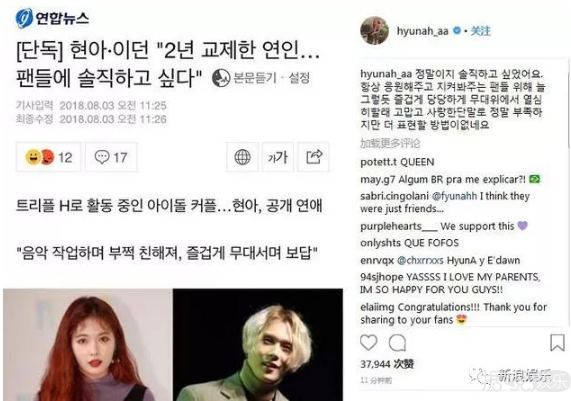Image resolution: width=571 pixels, height=401 pixels.
Task: Click the 关注 follow button
Action: click(481, 31)
